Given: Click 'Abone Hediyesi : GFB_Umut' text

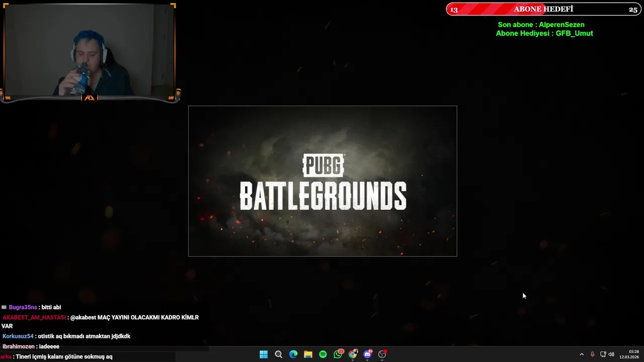Looking at the screenshot, I should click(544, 33).
